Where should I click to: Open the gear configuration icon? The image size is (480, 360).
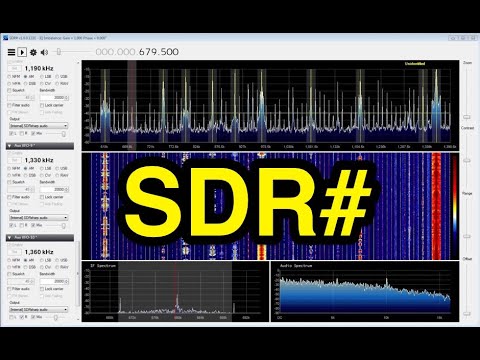click(33, 52)
